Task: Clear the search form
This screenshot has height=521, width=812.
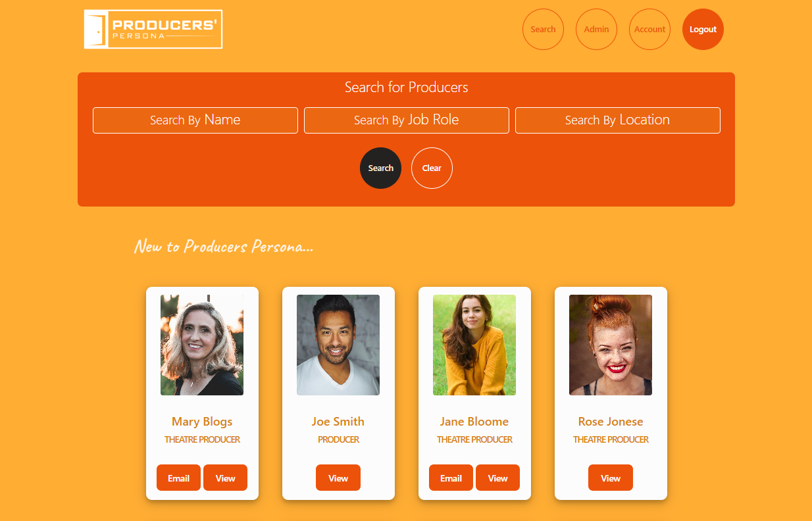Action: (x=432, y=168)
